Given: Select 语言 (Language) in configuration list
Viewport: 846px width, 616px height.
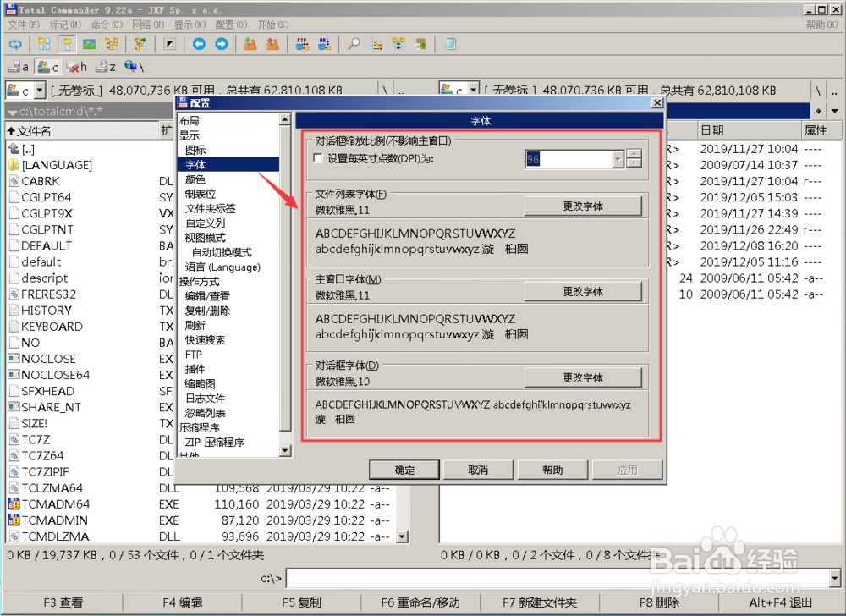Looking at the screenshot, I should (222, 267).
